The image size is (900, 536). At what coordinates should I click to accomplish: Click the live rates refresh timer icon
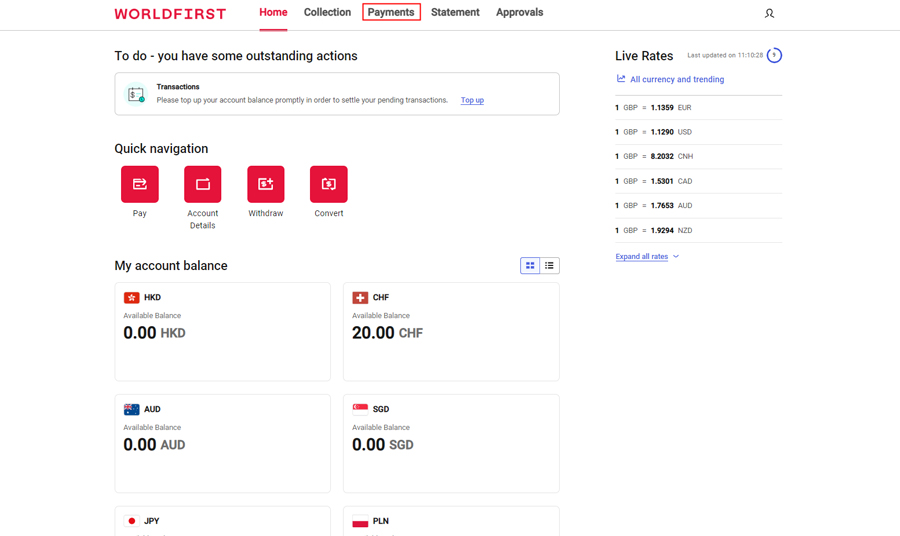tap(774, 56)
